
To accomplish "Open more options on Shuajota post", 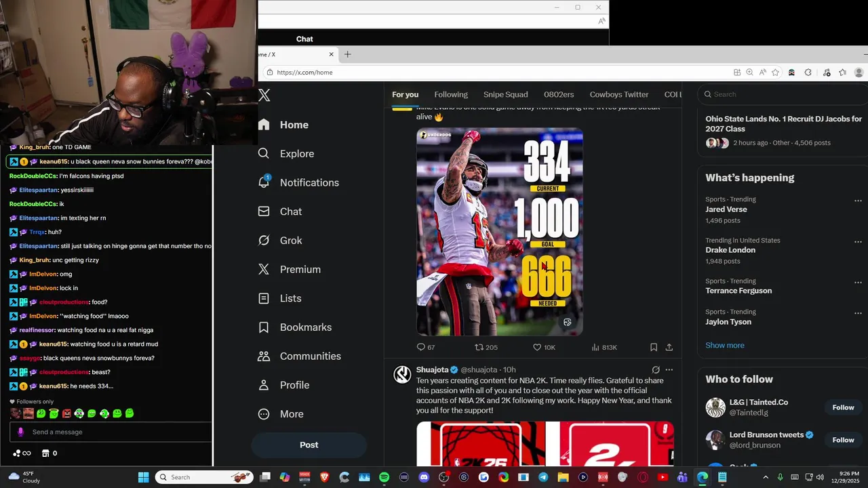I will [x=669, y=369].
